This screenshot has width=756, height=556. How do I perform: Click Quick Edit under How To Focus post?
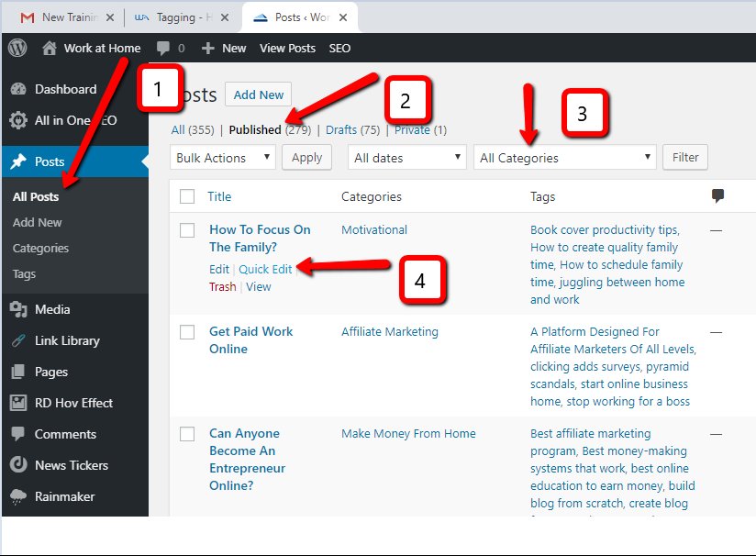(265, 269)
